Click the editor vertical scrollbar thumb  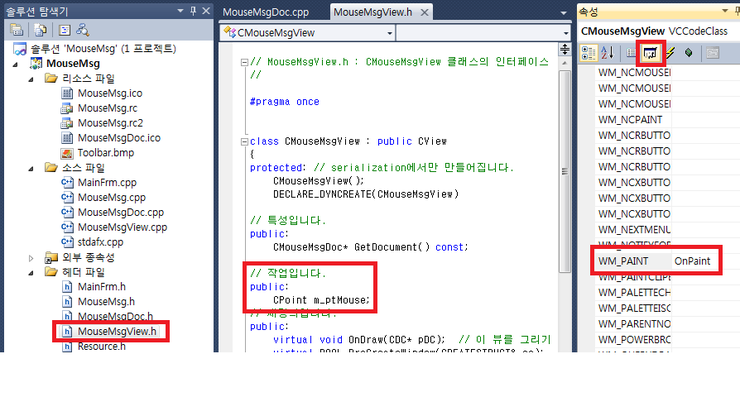tap(564, 171)
